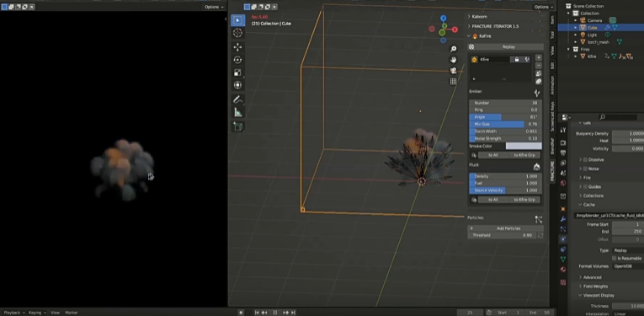
Task: Toggle camera view icon in viewport
Action: [454, 71]
